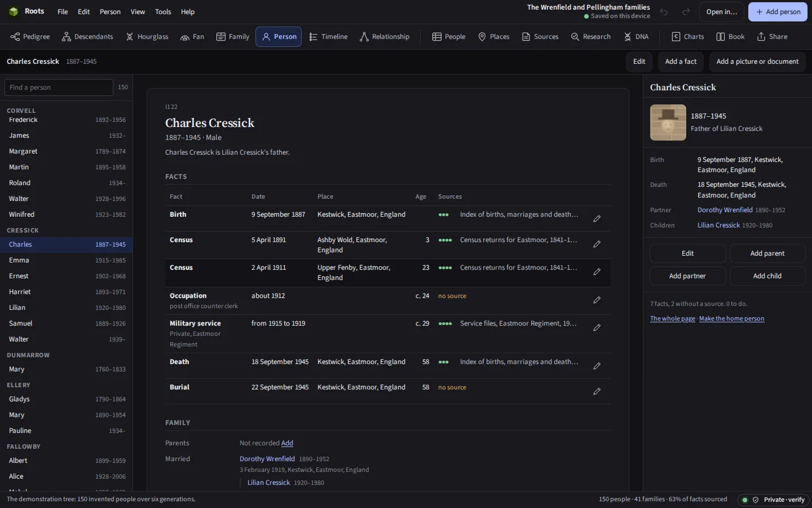The image size is (812, 508).
Task: Open Dorothy Wrenfield partner link in side panel
Action: [x=725, y=210]
